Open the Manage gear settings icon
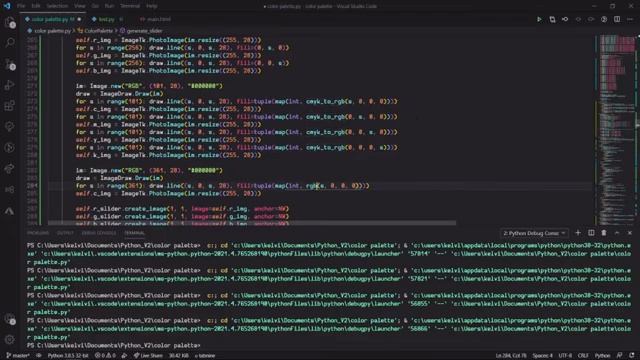This screenshot has height=360, width=640. pyautogui.click(x=10, y=339)
